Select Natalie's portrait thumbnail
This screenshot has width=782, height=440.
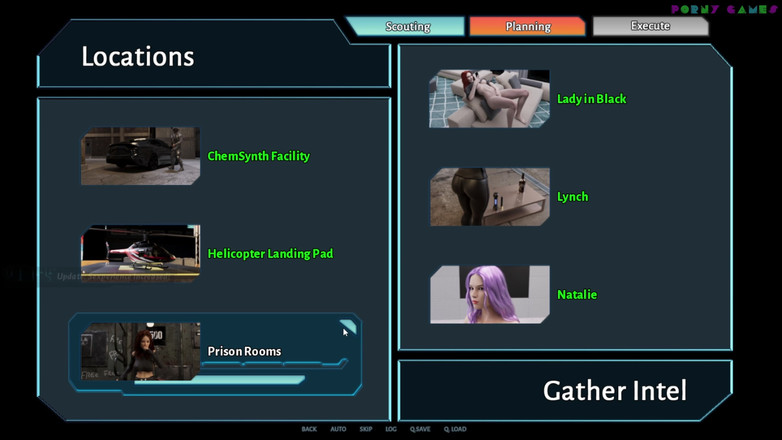[x=489, y=295]
